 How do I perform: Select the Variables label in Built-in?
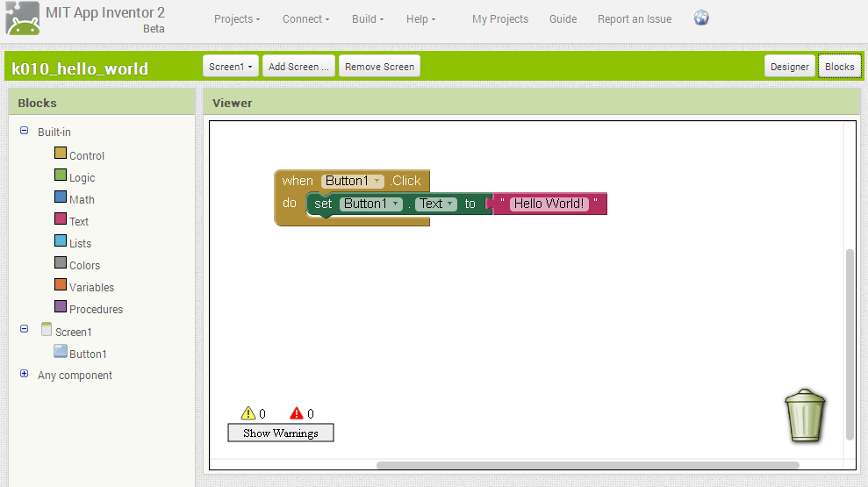pyautogui.click(x=91, y=287)
